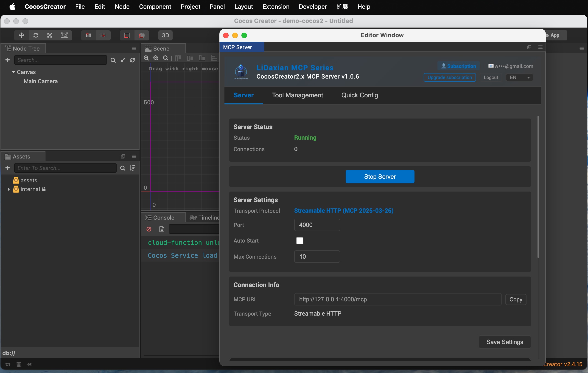The image size is (588, 373).
Task: Select the Scale transform tool
Action: (x=50, y=35)
